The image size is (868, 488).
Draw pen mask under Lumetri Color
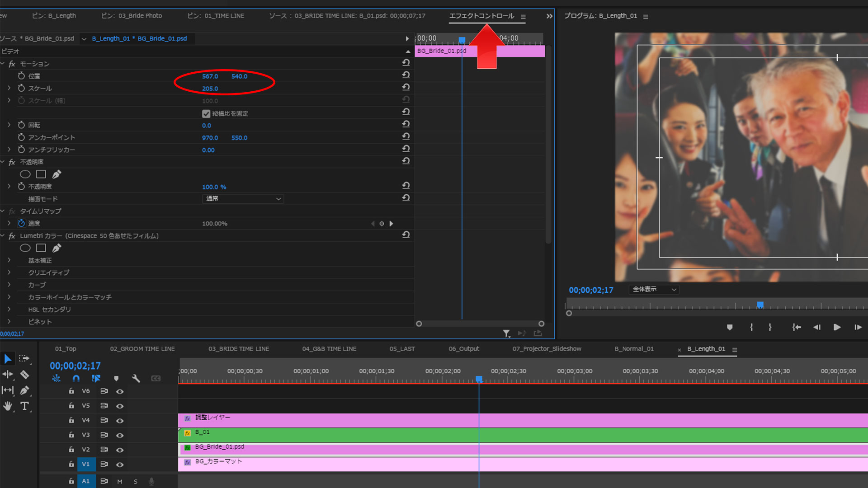(57, 248)
